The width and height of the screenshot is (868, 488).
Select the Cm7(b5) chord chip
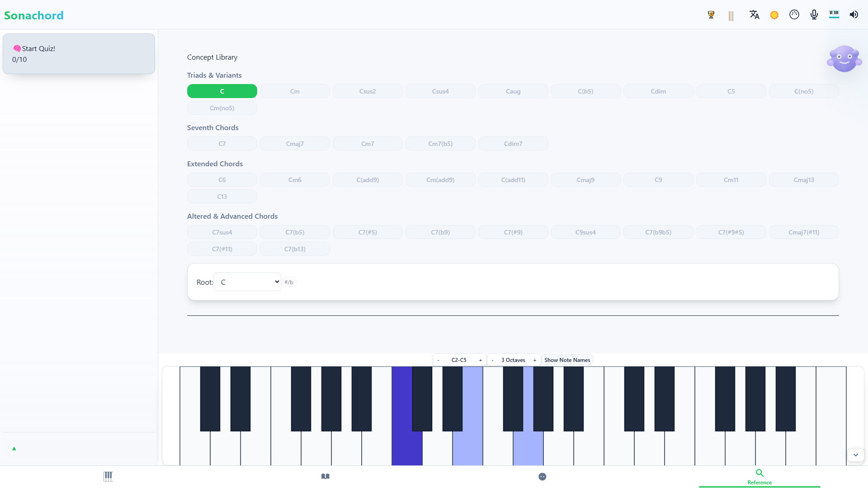pos(440,144)
